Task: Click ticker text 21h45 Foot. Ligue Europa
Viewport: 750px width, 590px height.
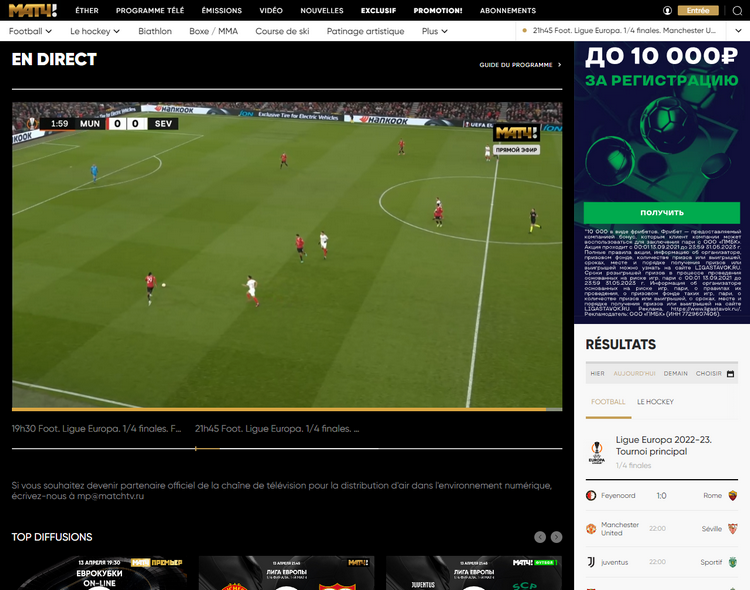Action: pyautogui.click(x=624, y=31)
